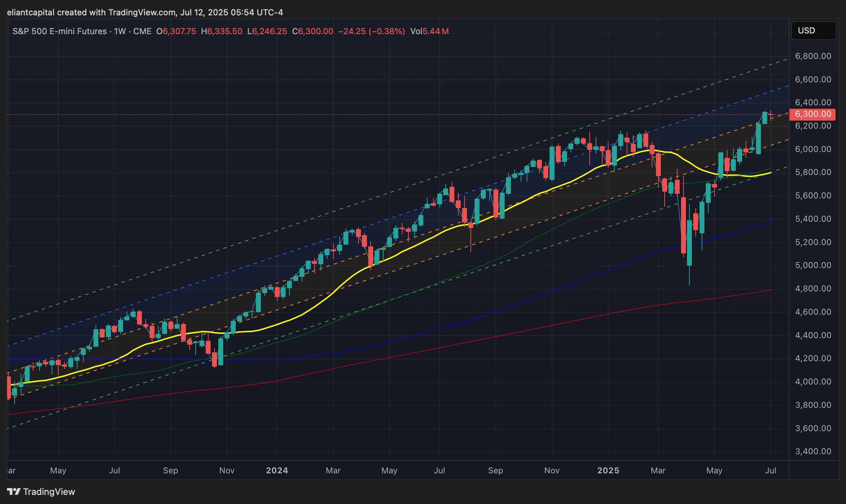Click the red 6,300.00 current price label

coord(813,114)
